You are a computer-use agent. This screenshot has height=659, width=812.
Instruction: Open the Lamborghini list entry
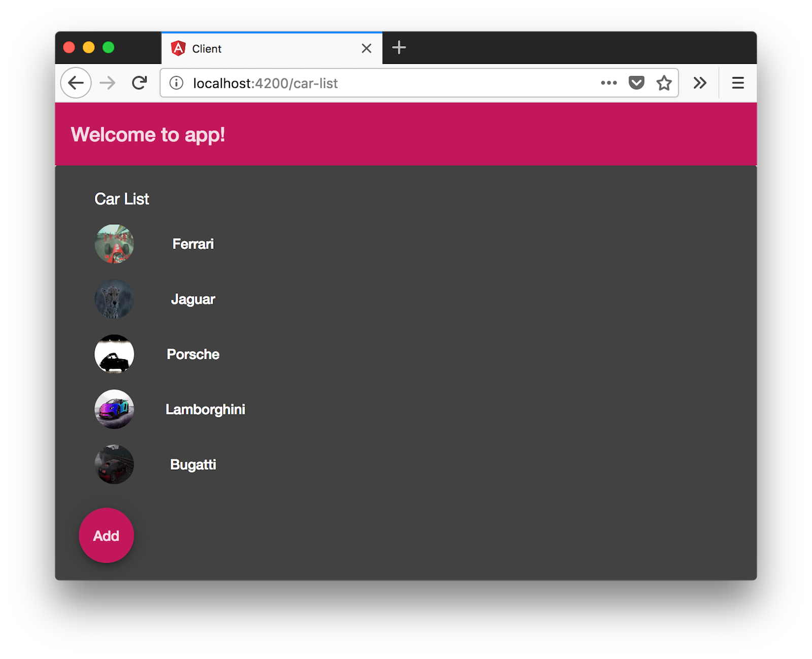[x=205, y=409]
